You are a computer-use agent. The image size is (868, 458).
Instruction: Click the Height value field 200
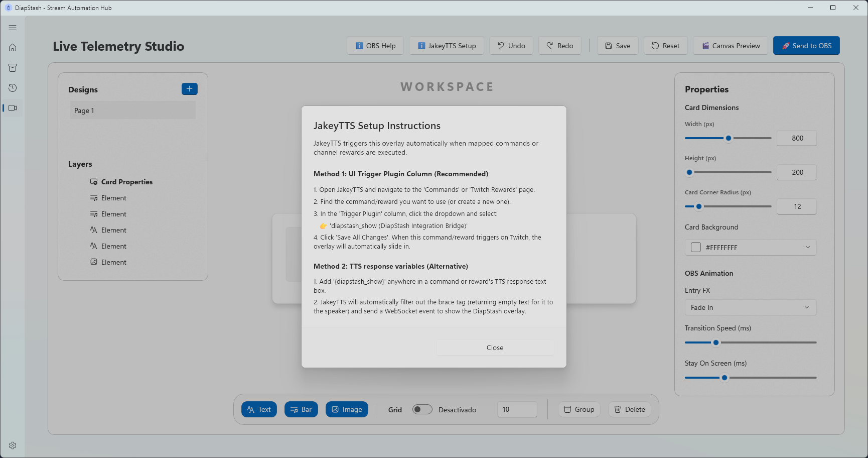[797, 172]
